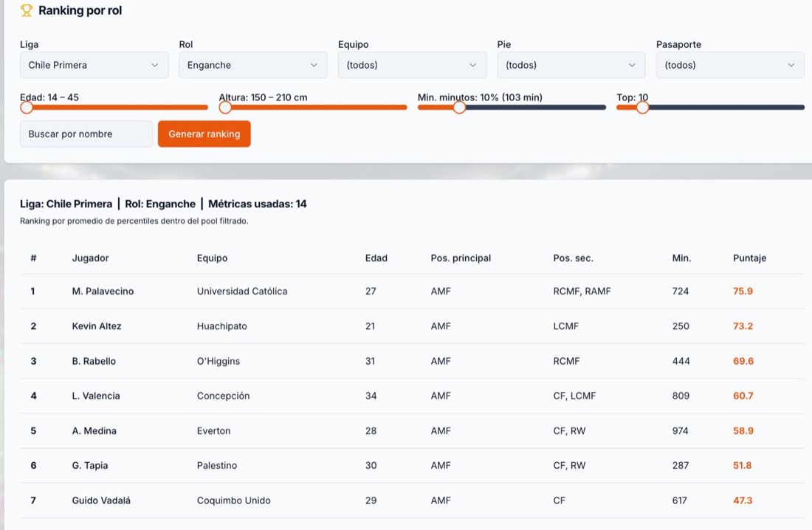This screenshot has width=812, height=530.
Task: Click the Min. minutos slider handle
Action: coord(459,107)
